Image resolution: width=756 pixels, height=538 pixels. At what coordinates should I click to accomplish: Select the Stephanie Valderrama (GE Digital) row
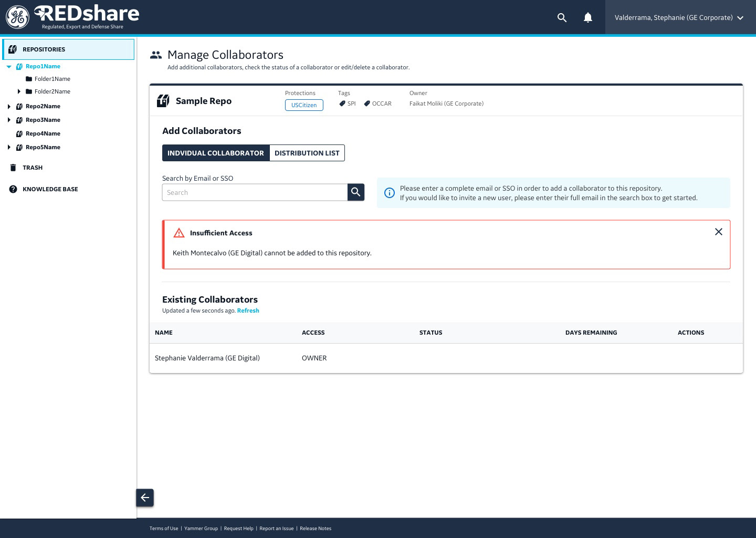click(x=446, y=358)
